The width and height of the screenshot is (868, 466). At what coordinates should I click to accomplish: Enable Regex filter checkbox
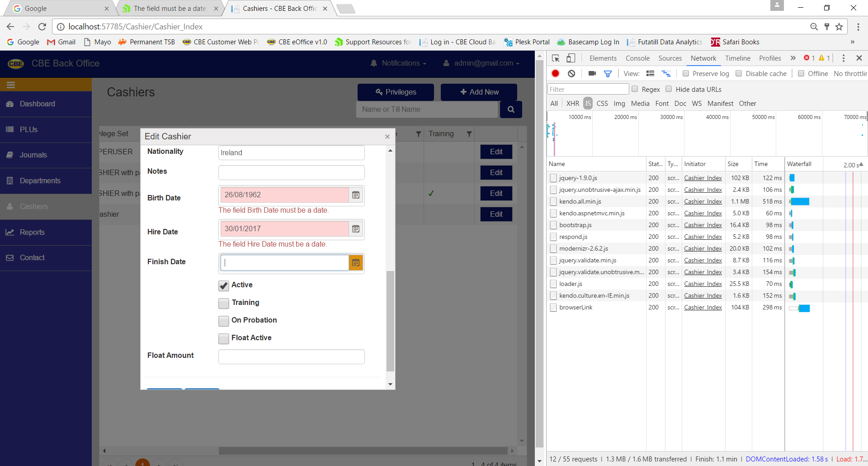635,89
